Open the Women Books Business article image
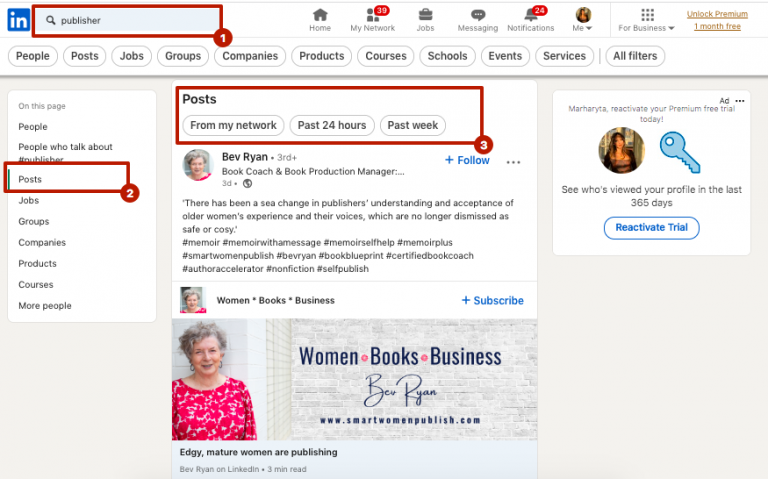Screen dimensions: 768x479 click(x=354, y=378)
